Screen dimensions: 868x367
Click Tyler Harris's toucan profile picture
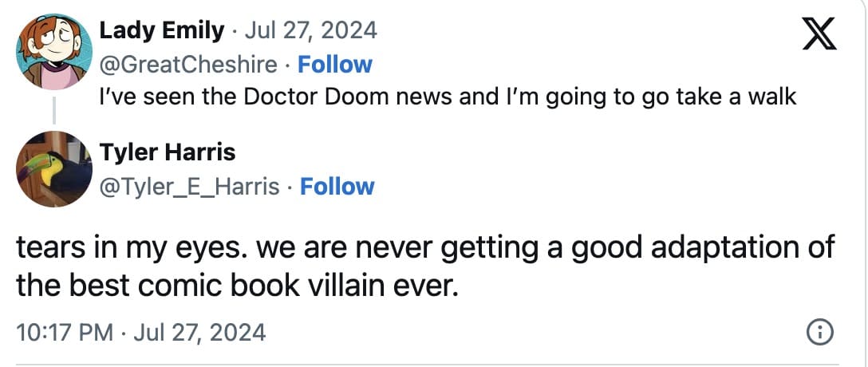pos(54,169)
